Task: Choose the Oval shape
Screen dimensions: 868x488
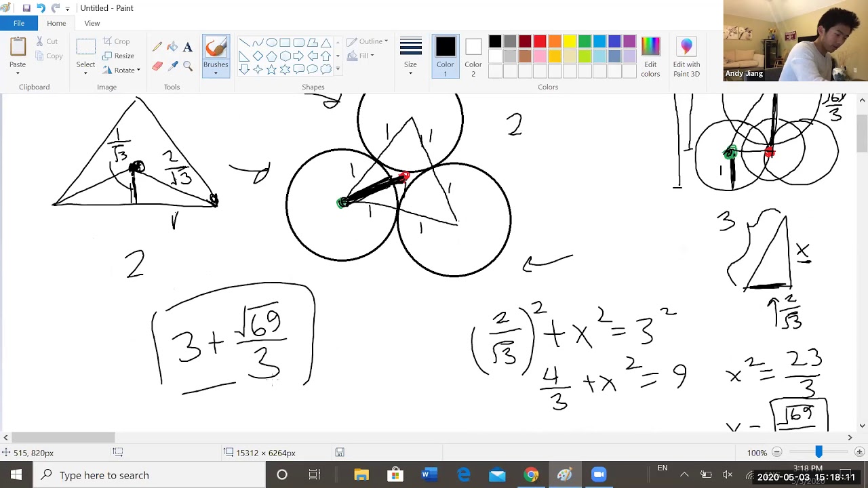Action: tap(271, 42)
